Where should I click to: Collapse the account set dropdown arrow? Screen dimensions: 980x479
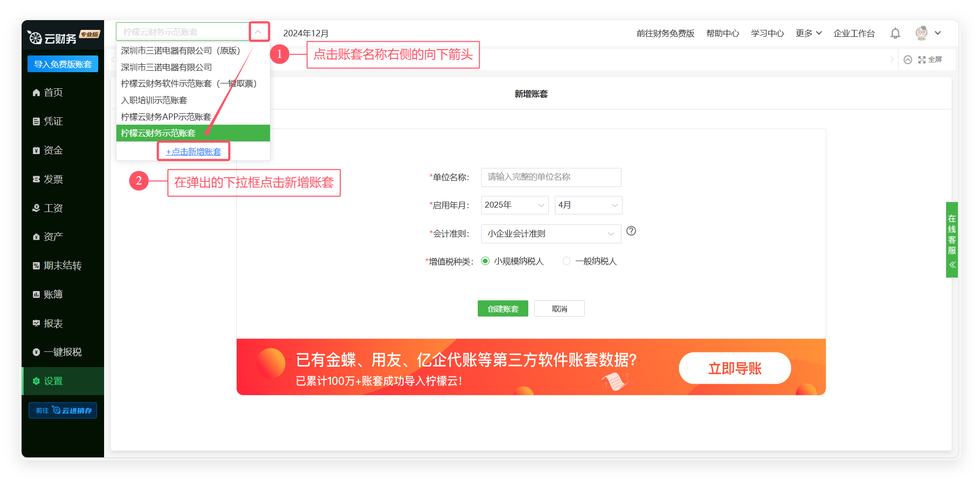click(x=258, y=32)
